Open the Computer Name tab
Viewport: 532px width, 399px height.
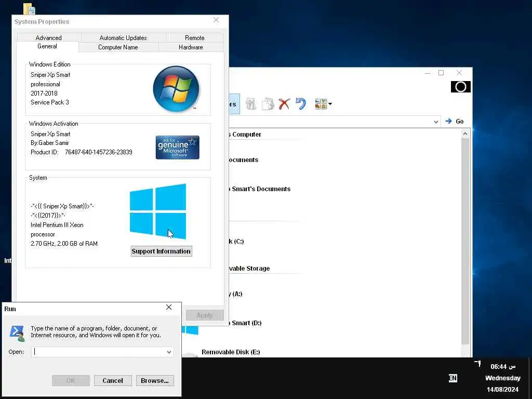118,47
